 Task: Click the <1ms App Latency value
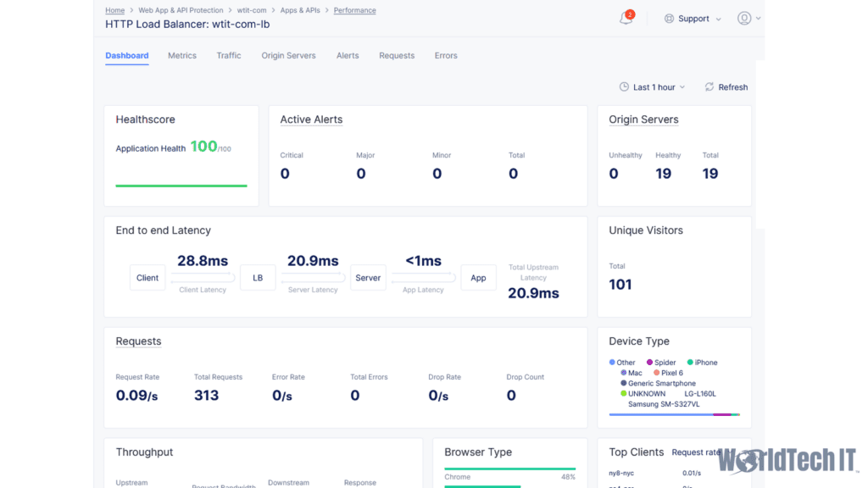424,261
